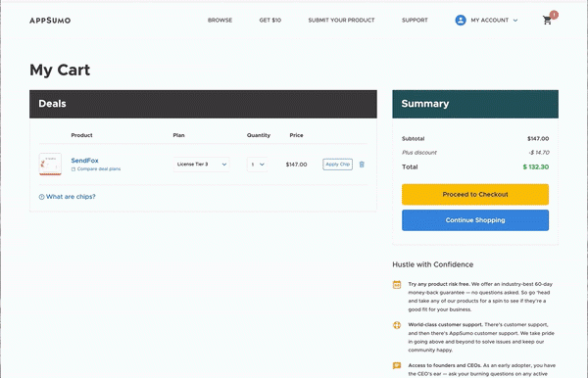Open the shopping cart icon
588x378 pixels.
tap(547, 21)
